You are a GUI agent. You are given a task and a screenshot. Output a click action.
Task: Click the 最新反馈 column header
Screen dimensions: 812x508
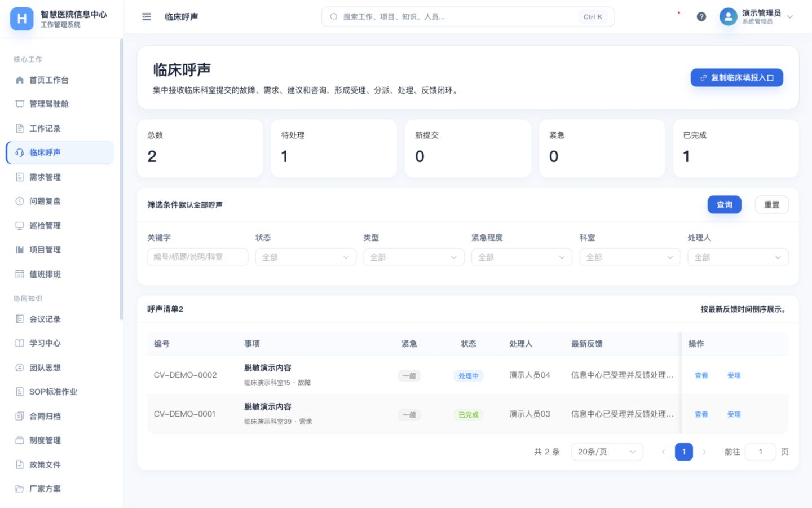click(587, 344)
